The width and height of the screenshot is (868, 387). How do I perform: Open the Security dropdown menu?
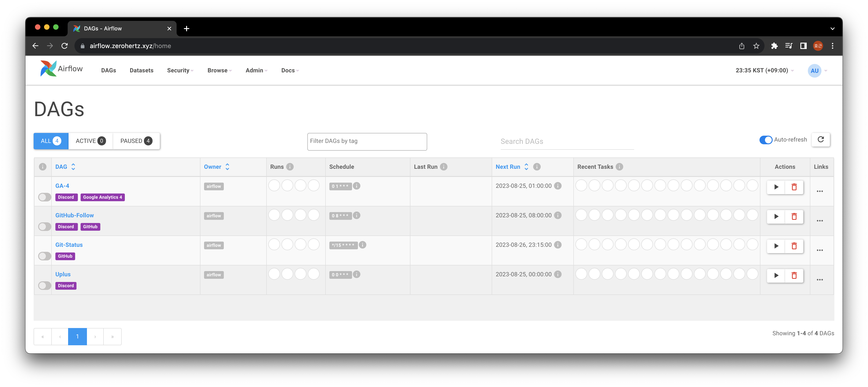[180, 70]
